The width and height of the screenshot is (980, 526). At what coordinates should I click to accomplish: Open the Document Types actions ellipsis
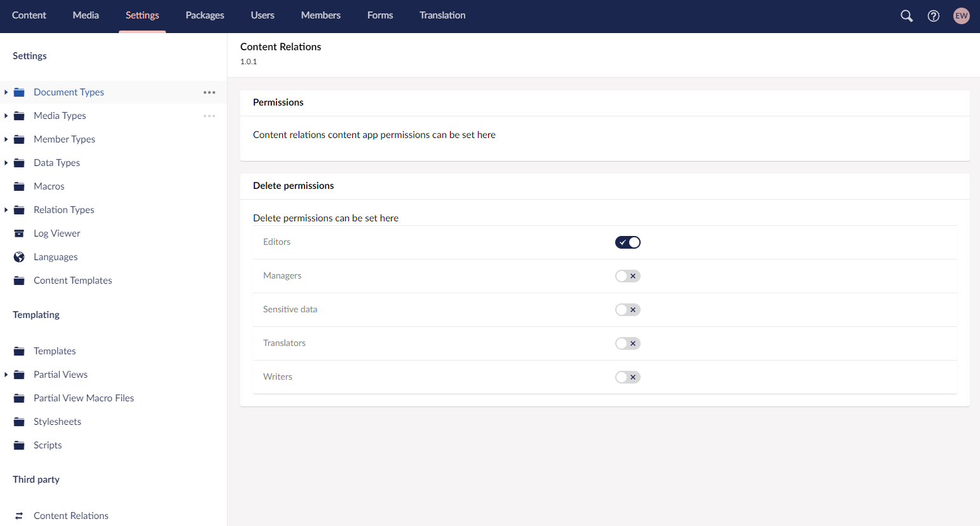click(209, 92)
